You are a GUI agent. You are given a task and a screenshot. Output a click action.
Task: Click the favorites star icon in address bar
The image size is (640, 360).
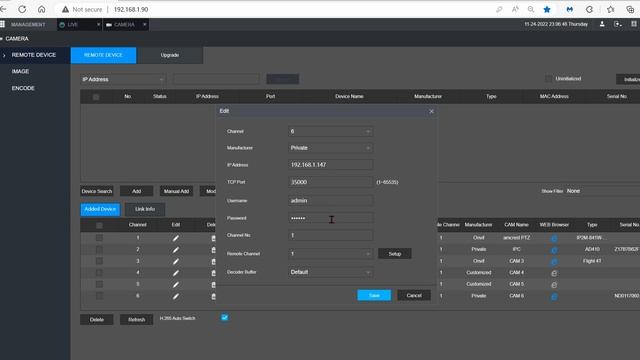547,9
